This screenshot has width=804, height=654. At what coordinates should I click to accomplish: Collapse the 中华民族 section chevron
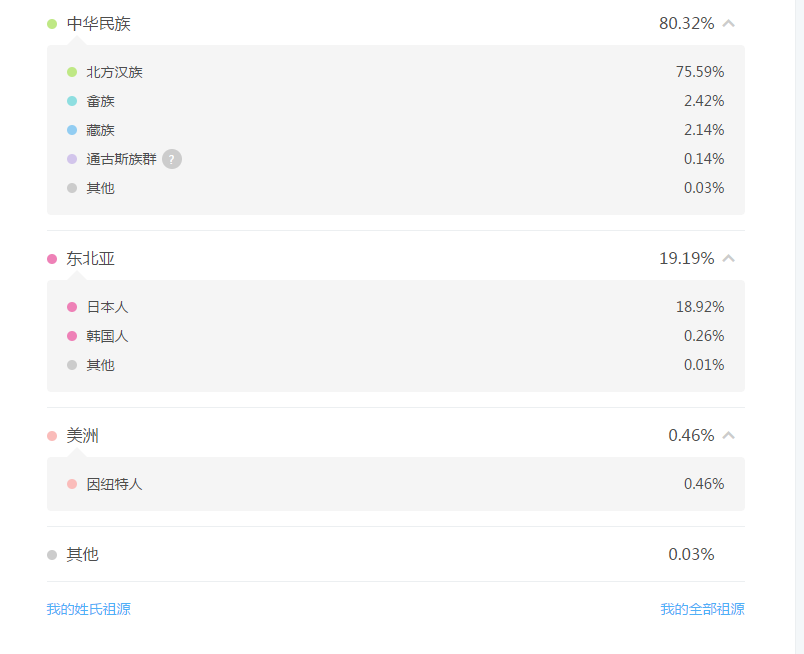coord(729,24)
